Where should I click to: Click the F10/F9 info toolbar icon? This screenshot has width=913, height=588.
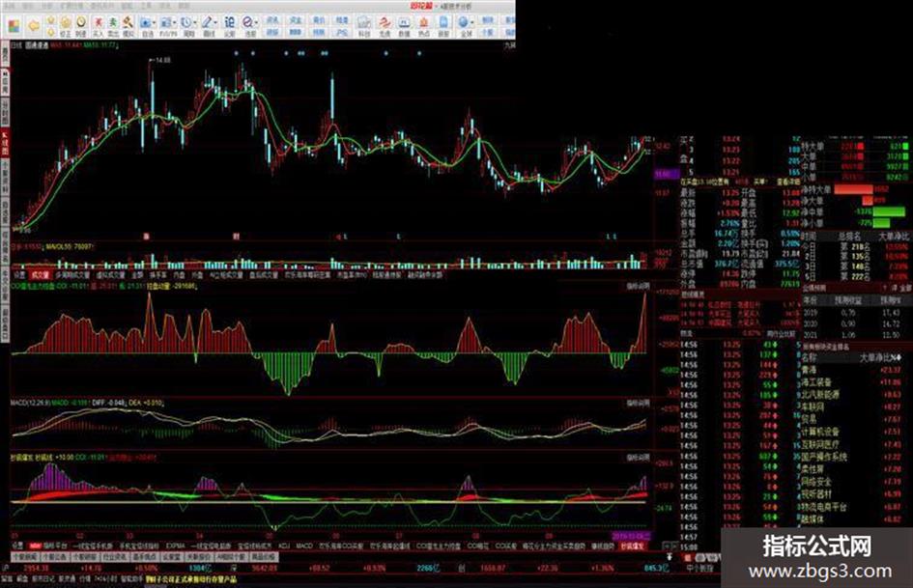point(166,27)
